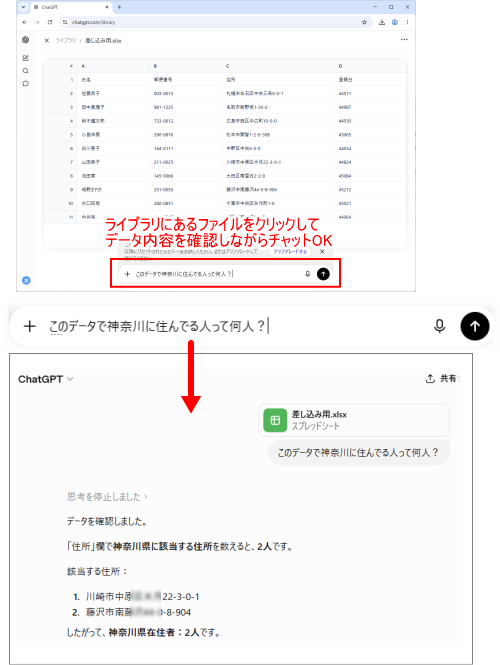The height and width of the screenshot is (665, 500).
Task: Bookmark page with star icon
Action: tap(364, 22)
